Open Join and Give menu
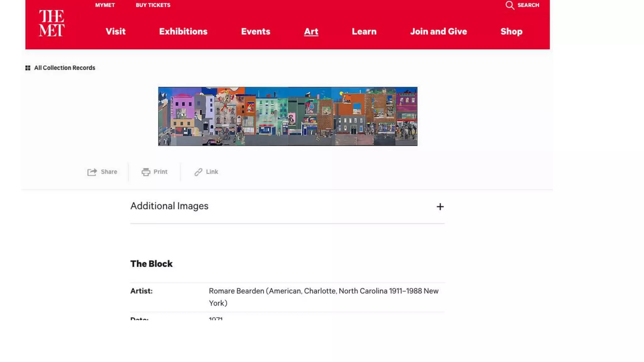The image size is (644, 362). click(438, 31)
